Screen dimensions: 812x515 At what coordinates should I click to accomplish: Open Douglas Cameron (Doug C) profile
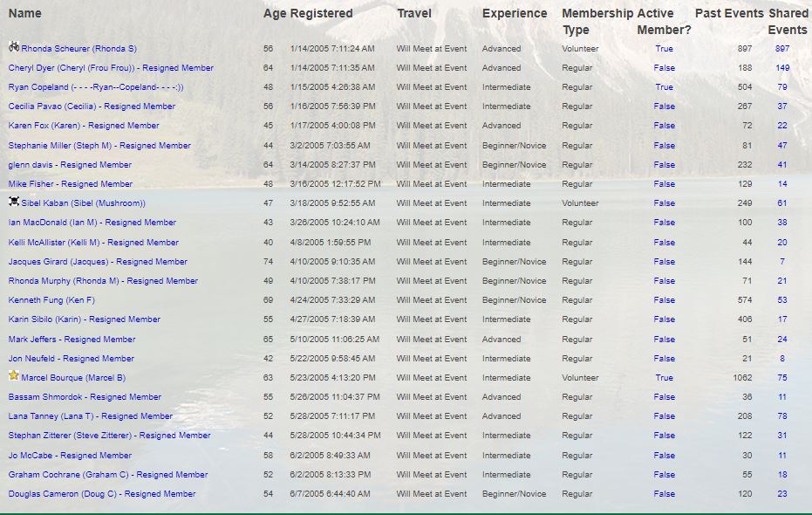[102, 494]
